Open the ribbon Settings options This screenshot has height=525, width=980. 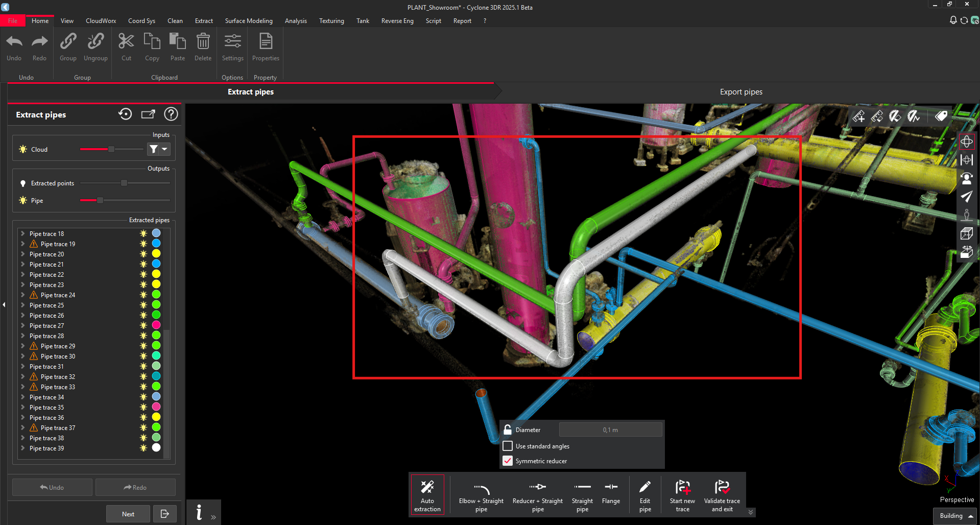pos(232,47)
